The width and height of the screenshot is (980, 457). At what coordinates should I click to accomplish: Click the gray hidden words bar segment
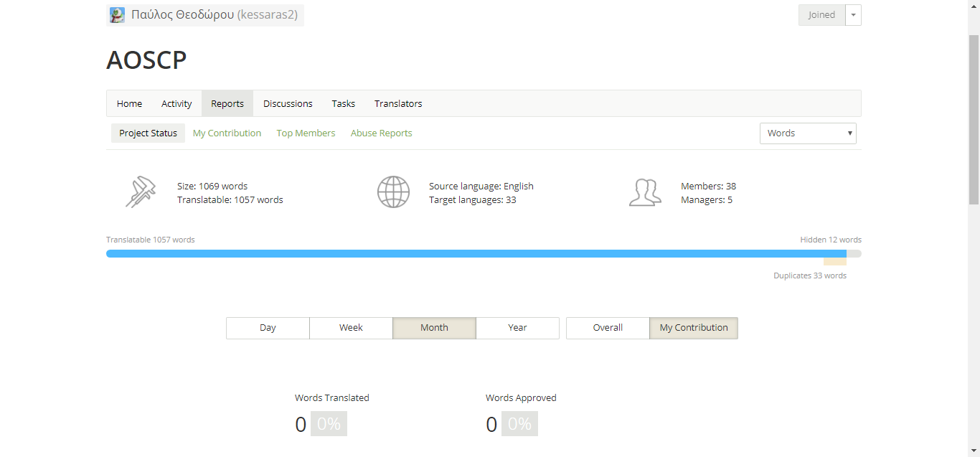[854, 253]
